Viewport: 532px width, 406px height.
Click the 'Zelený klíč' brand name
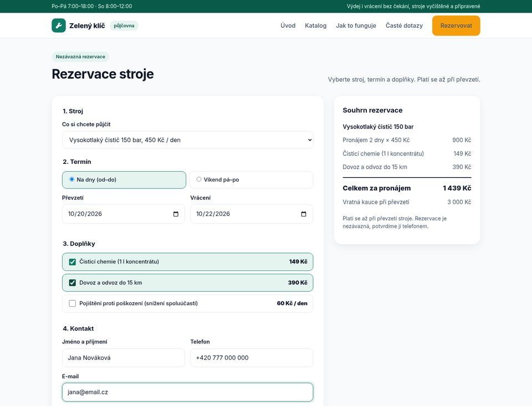(87, 26)
